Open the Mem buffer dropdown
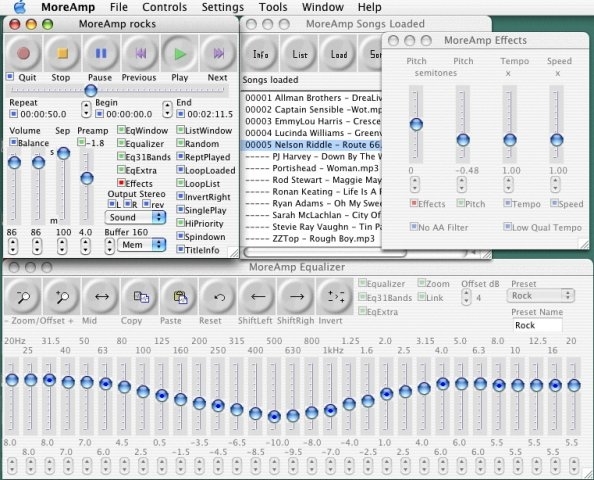 coord(141,245)
